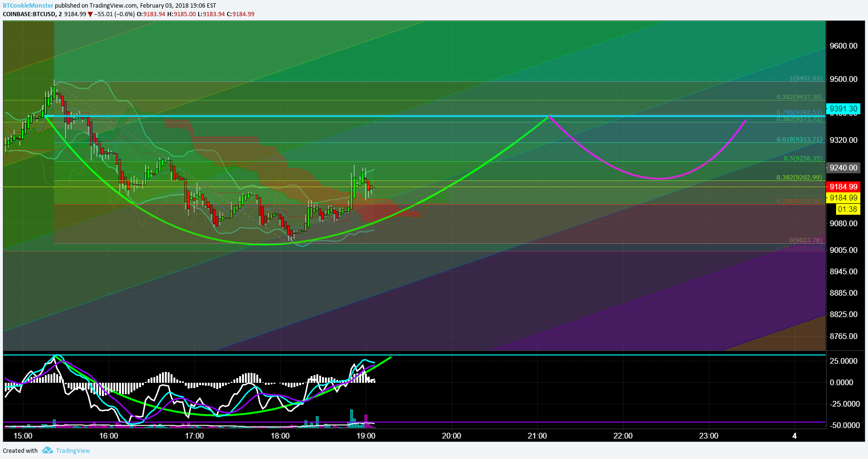Screen dimensions: 868x459
Task: Select the Fibonacci label 0.382(9437.30)
Action: [x=799, y=97]
